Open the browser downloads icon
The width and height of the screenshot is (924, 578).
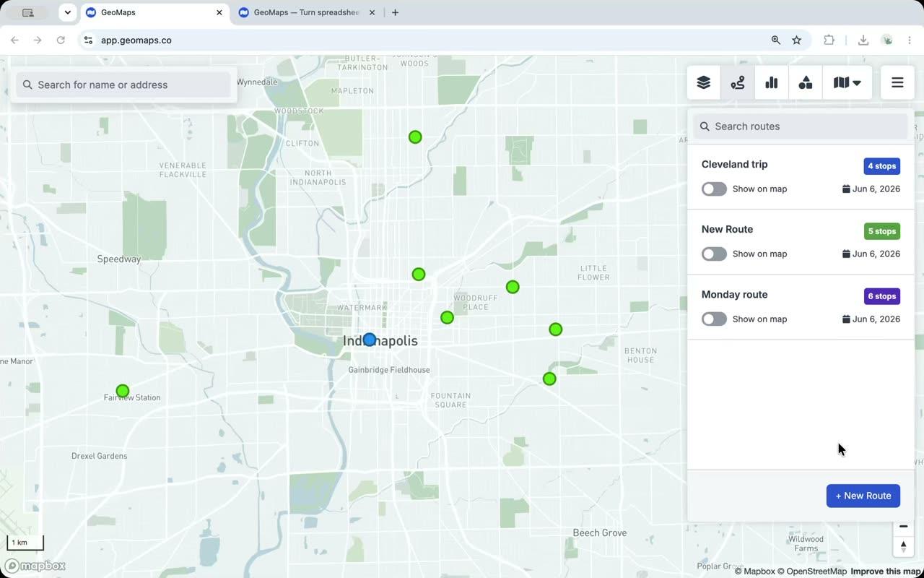pyautogui.click(x=863, y=40)
